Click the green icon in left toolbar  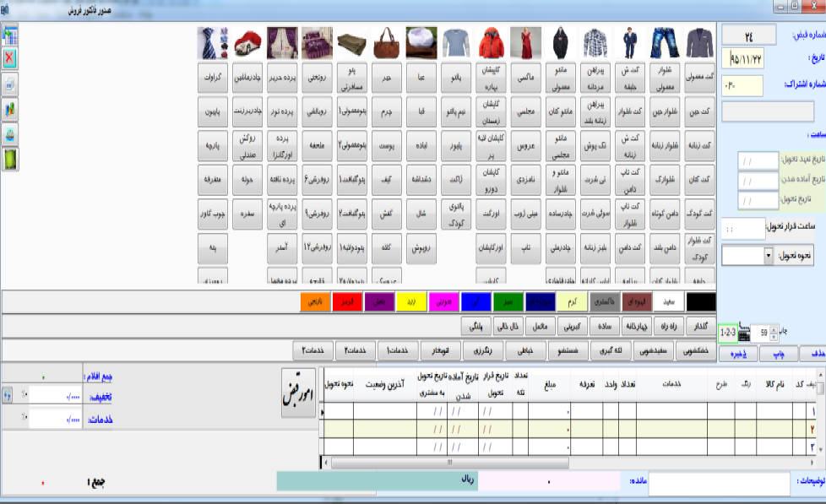[x=10, y=158]
